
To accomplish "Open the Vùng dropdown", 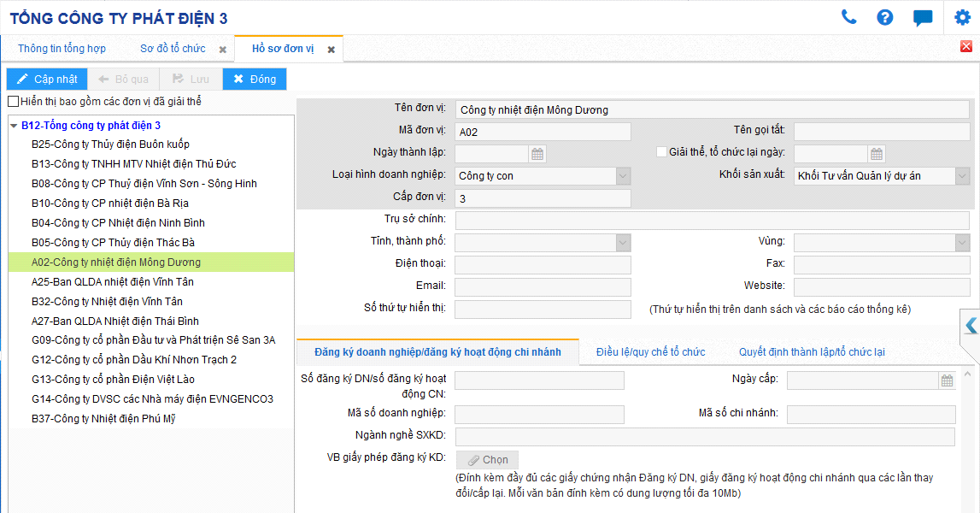I will click(x=963, y=243).
